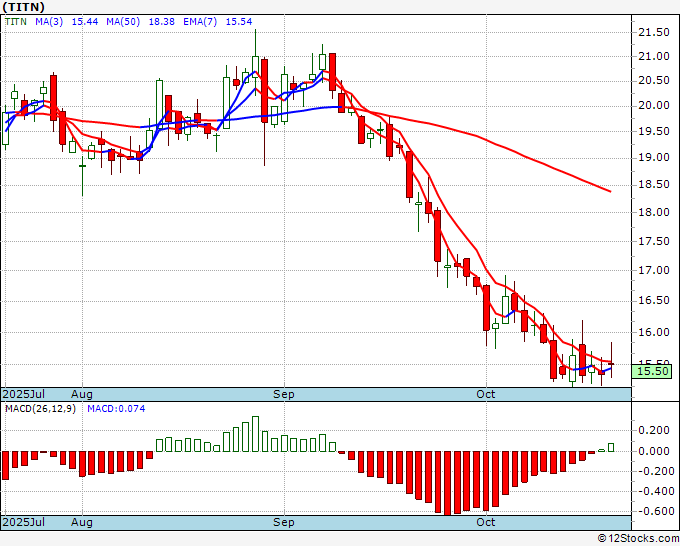Image resolution: width=680 pixels, height=546 pixels.
Task: Click the 19.00 price axis label
Action: point(654,158)
